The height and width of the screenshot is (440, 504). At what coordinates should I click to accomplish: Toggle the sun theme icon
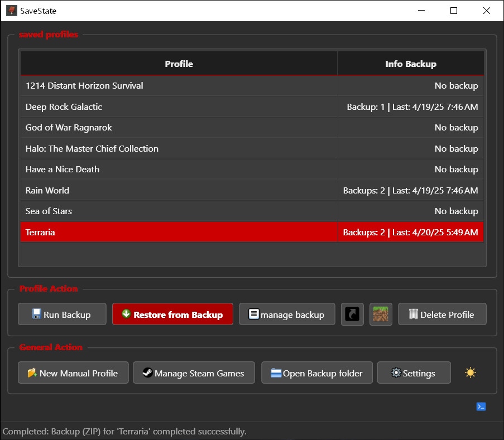471,373
